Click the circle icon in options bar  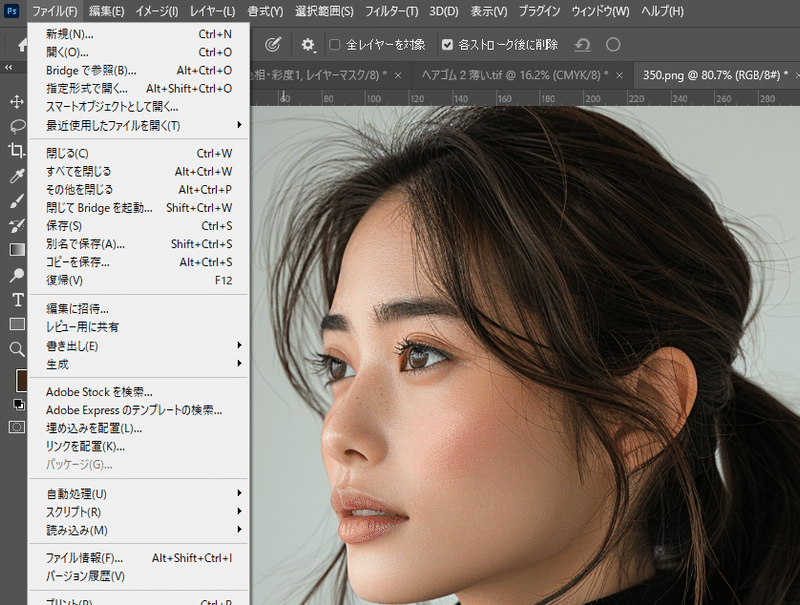pos(613,45)
